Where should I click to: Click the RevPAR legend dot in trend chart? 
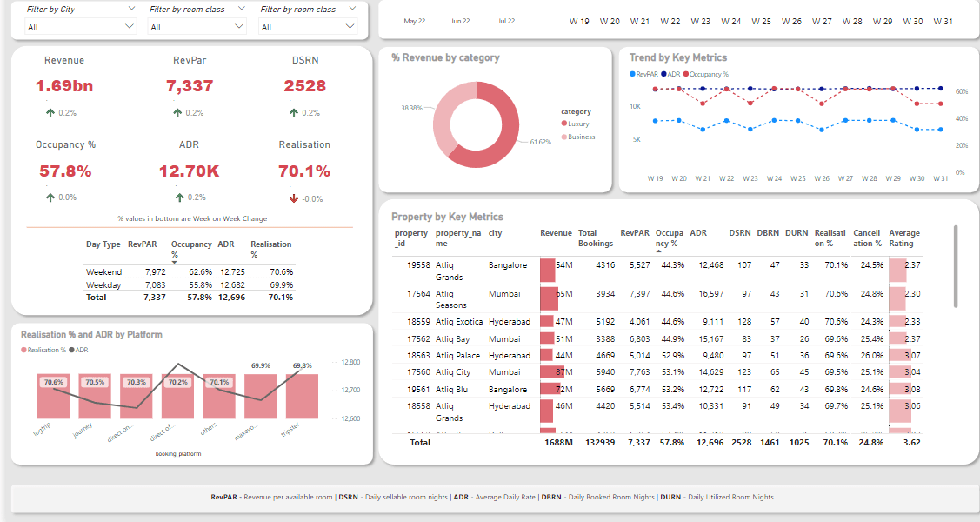(x=632, y=75)
